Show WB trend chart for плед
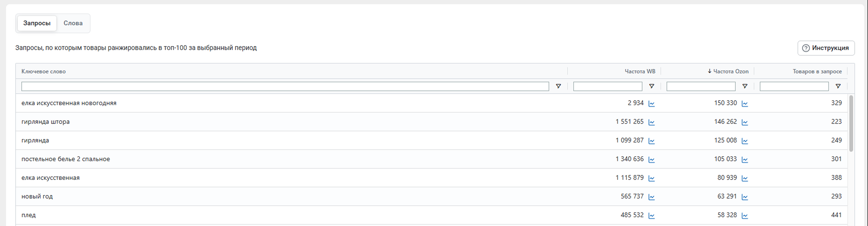 651,215
